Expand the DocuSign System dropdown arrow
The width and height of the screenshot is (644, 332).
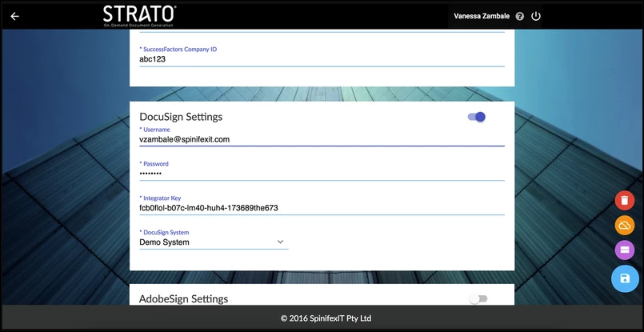pyautogui.click(x=280, y=242)
